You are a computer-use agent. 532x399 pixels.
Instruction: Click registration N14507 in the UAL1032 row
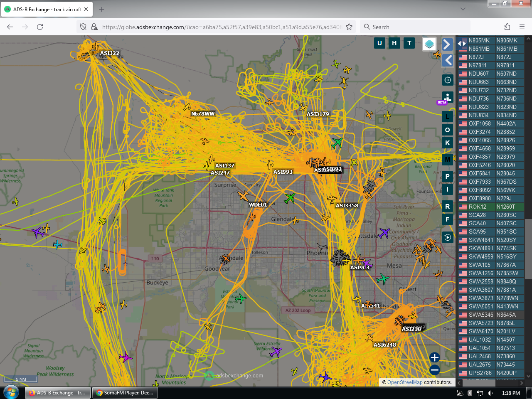[506, 340]
